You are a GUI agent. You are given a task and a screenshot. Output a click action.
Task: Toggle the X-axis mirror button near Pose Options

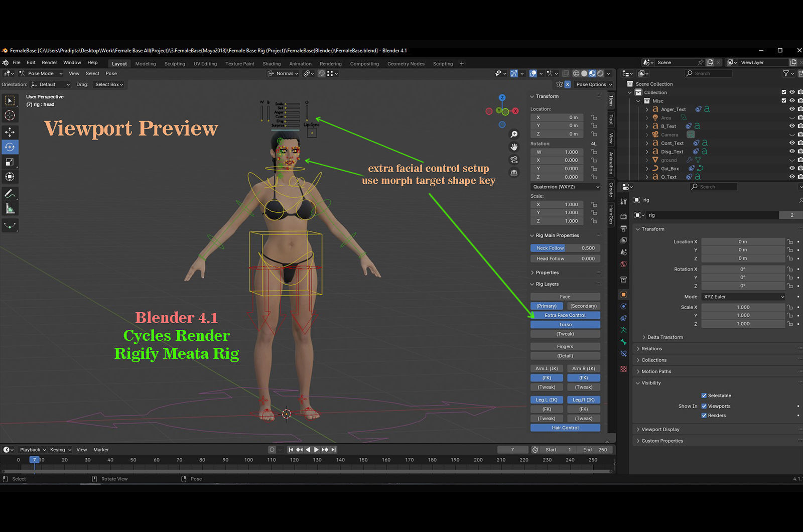[568, 84]
